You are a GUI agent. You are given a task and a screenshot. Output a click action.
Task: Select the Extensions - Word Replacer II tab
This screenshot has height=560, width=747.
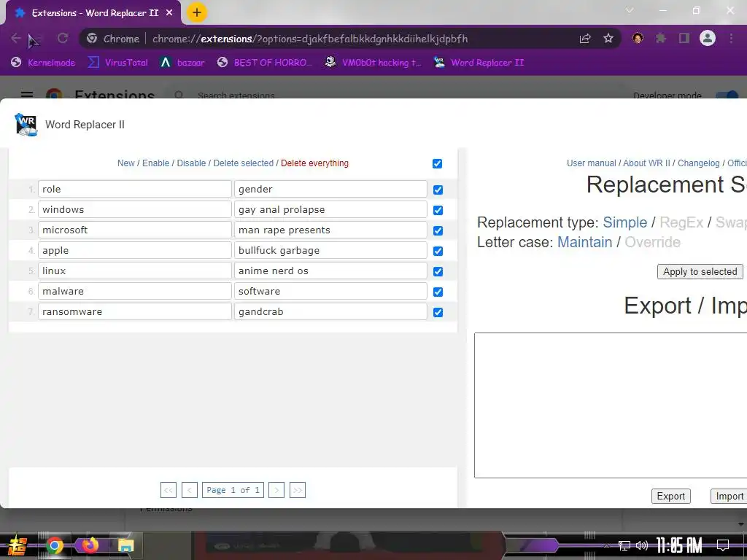coord(93,13)
